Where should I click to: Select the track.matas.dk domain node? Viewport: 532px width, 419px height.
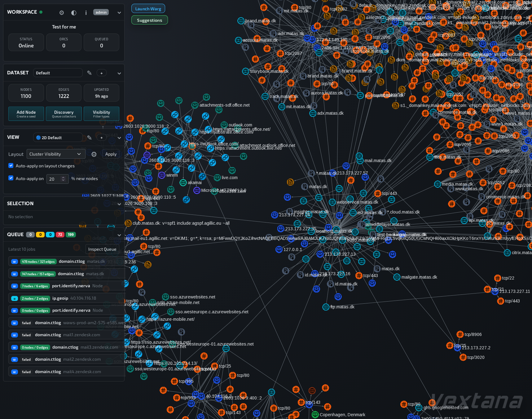pyautogui.click(x=265, y=96)
